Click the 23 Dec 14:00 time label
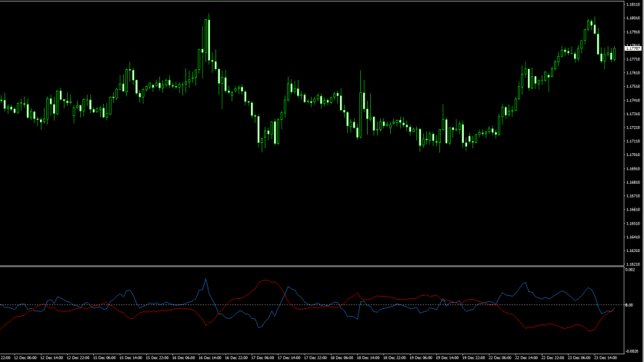Image resolution: width=644 pixels, height=362 pixels. 606,357
